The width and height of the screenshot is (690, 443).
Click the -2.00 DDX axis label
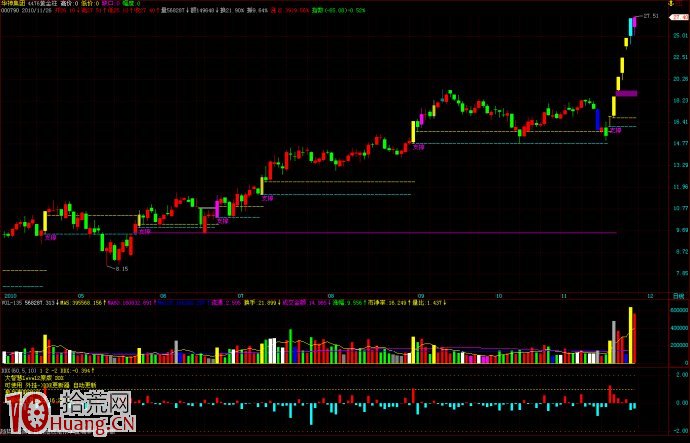[x=681, y=431]
